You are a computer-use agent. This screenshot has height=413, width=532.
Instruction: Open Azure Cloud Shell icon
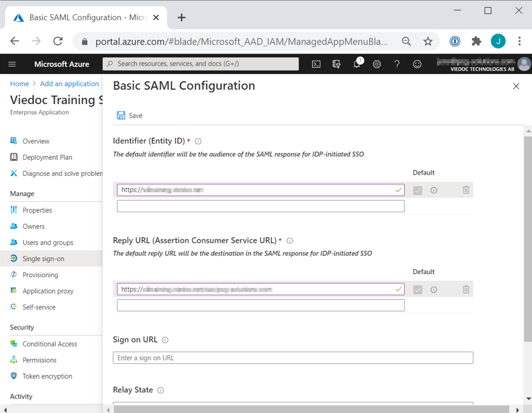pos(316,64)
